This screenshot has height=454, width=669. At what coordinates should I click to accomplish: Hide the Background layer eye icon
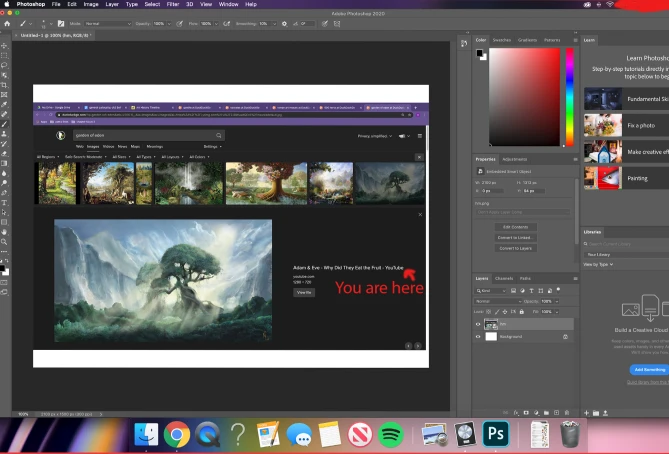tap(478, 337)
